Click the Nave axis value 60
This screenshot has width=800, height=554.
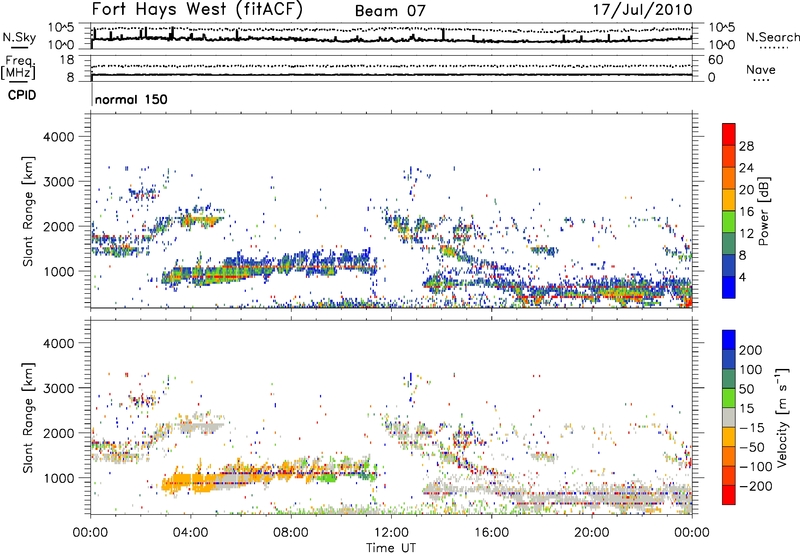(x=716, y=60)
